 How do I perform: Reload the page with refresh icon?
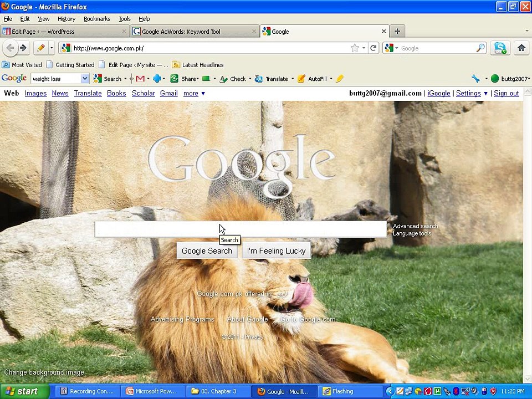[374, 48]
